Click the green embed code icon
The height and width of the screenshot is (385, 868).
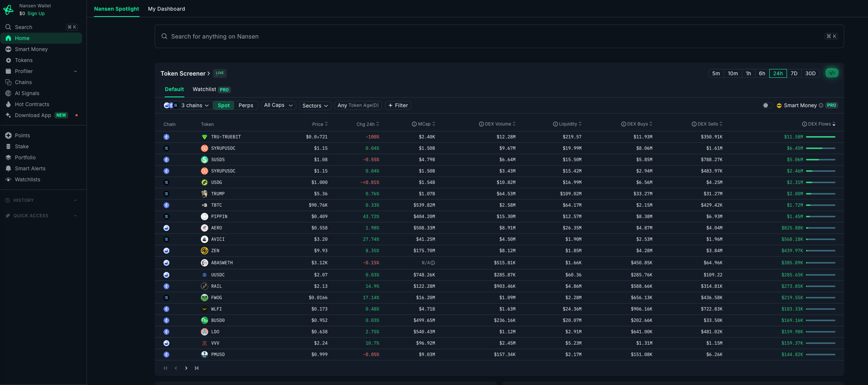[x=832, y=73]
